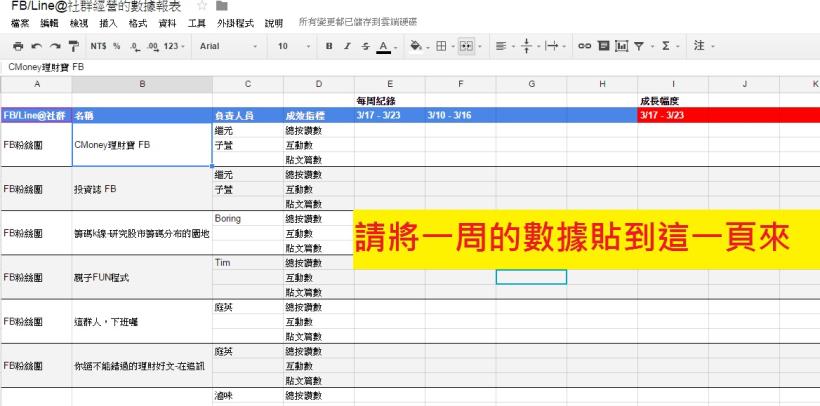Click the move to folder icon
The width and height of the screenshot is (820, 406).
point(222,6)
